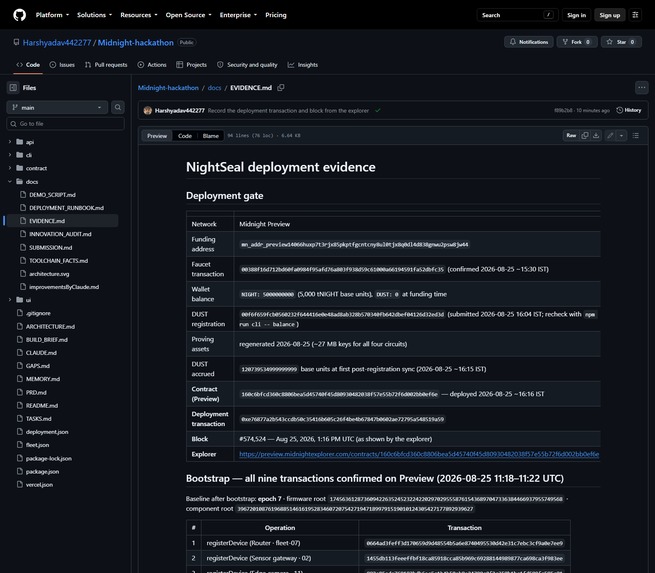Open architecture.svg in the tree
This screenshot has height=573, width=655.
point(49,274)
